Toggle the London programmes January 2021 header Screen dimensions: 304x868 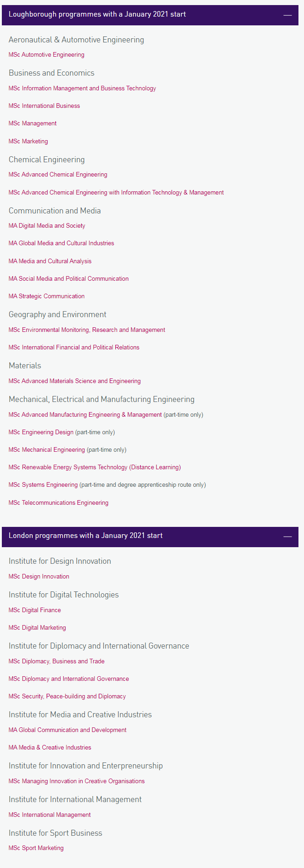pos(150,537)
